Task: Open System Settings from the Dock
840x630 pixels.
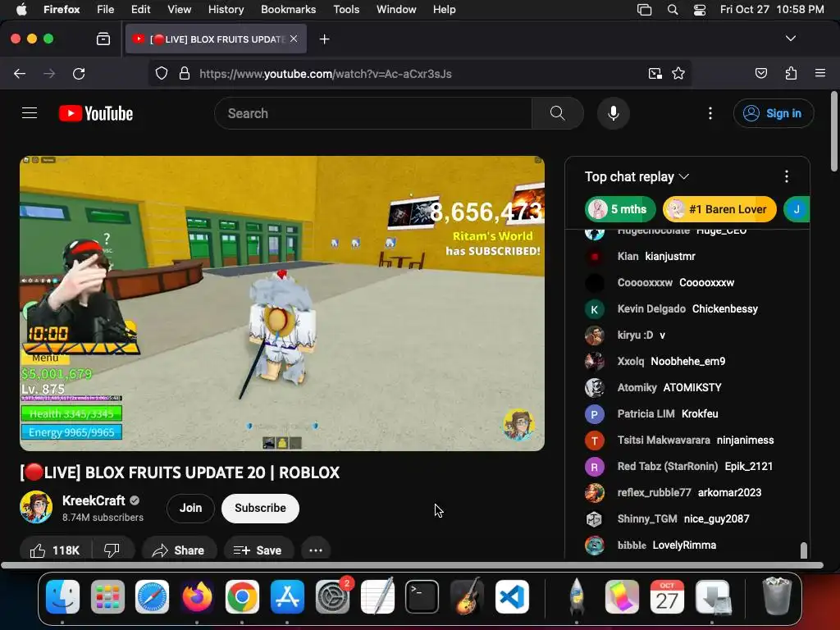Action: tap(332, 596)
